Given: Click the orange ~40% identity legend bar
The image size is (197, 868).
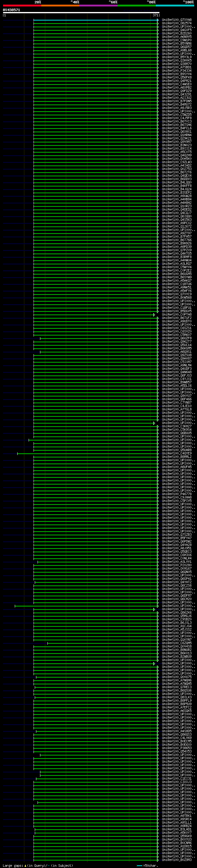Looking at the screenshot, I should (60, 6).
